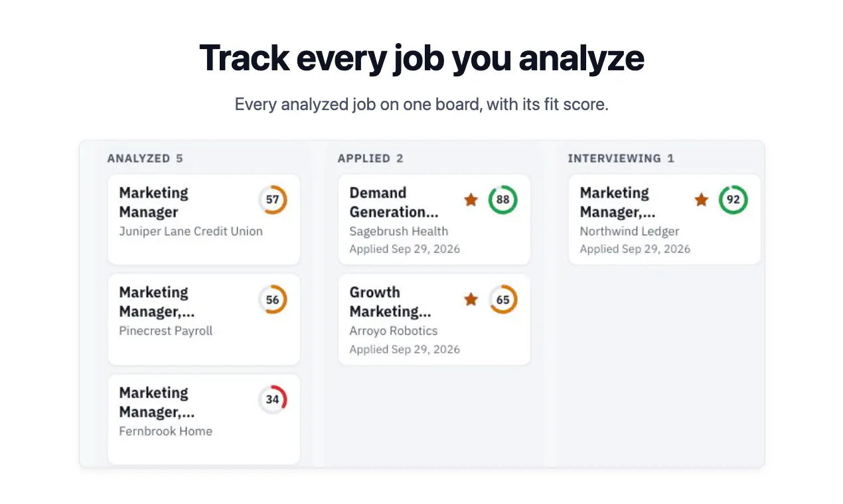Screen dimensions: 843x504
Task: Select the APPLIED 2 column header
Action: (370, 158)
